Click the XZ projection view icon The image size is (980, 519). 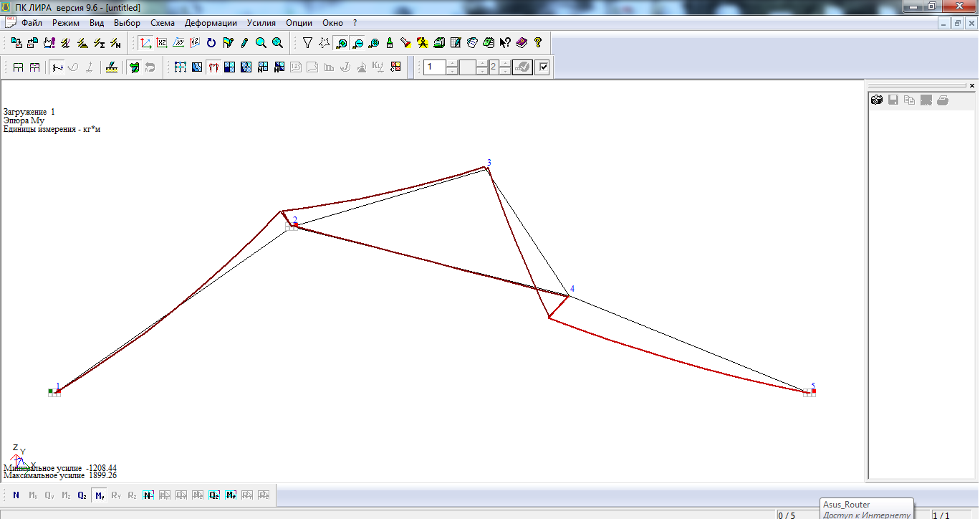click(162, 43)
